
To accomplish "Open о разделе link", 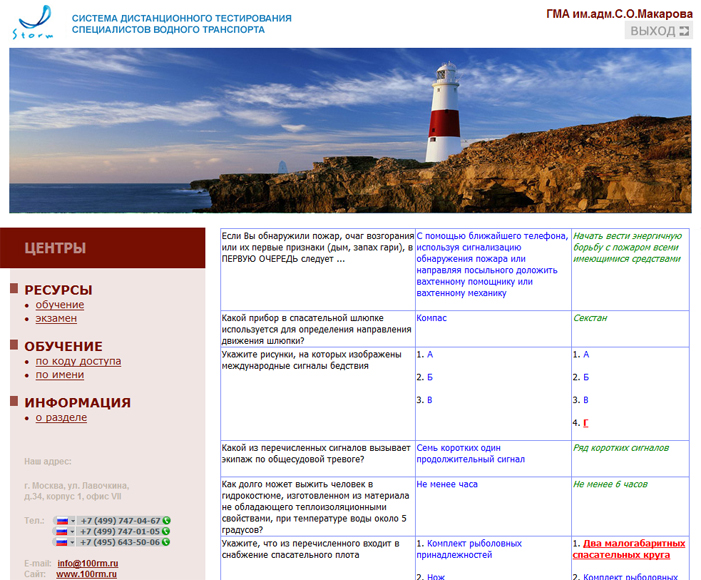I will click(x=61, y=417).
